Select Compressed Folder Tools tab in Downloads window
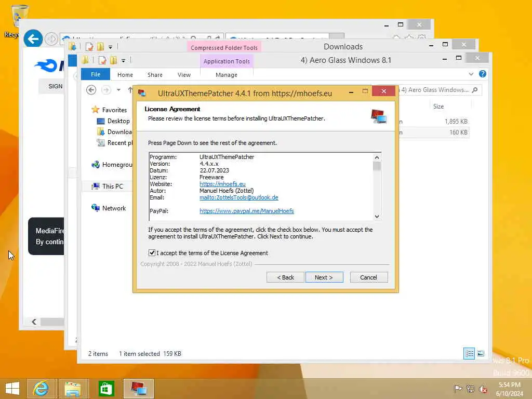 (224, 48)
